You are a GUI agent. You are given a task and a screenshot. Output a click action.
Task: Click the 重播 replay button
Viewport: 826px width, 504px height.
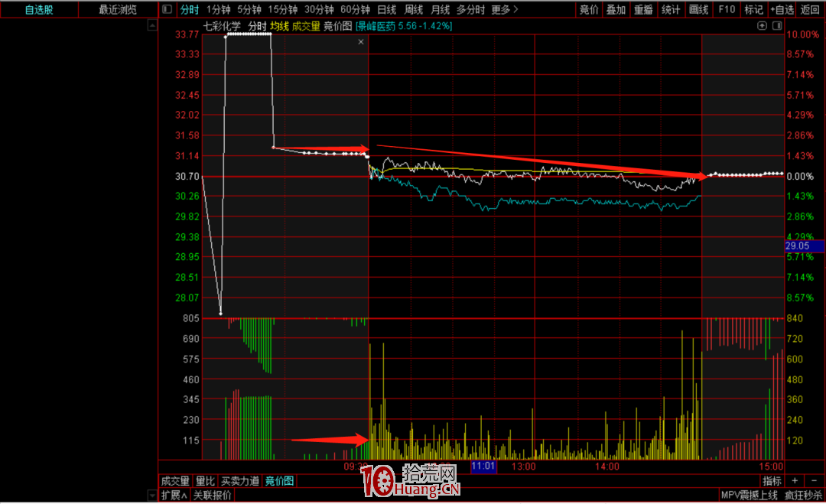click(x=643, y=9)
